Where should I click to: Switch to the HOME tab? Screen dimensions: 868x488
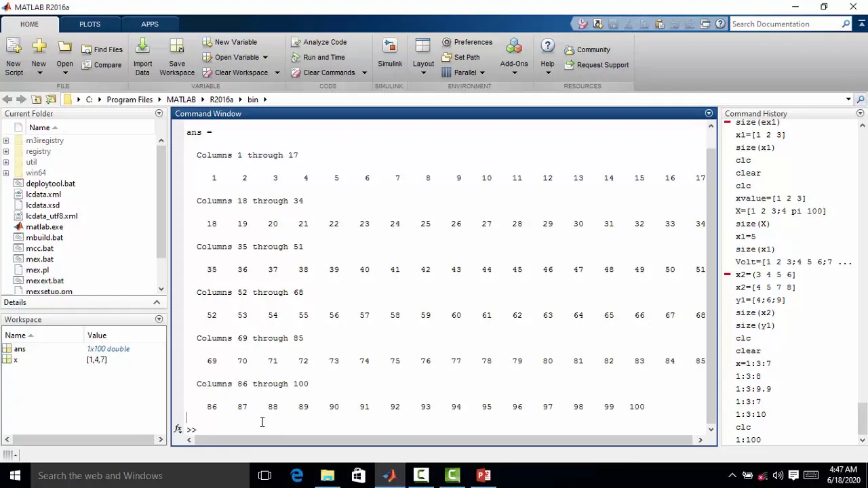(x=29, y=24)
